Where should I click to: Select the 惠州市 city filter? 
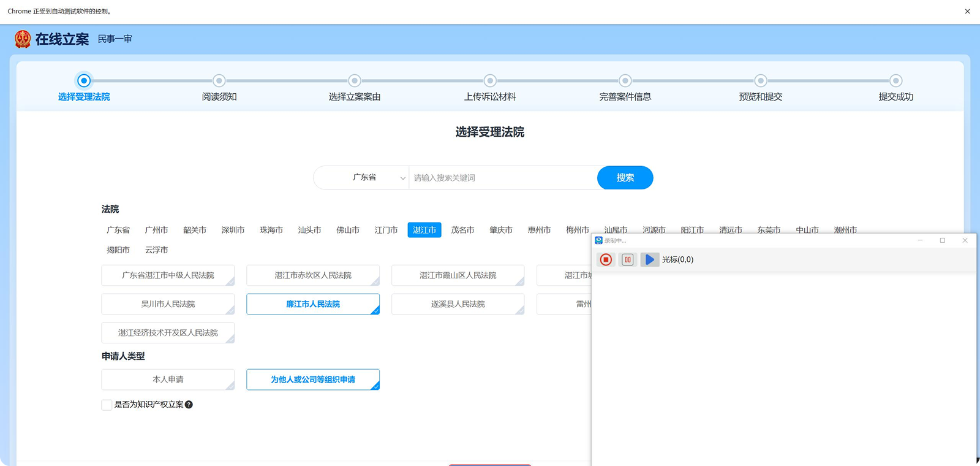[539, 230]
